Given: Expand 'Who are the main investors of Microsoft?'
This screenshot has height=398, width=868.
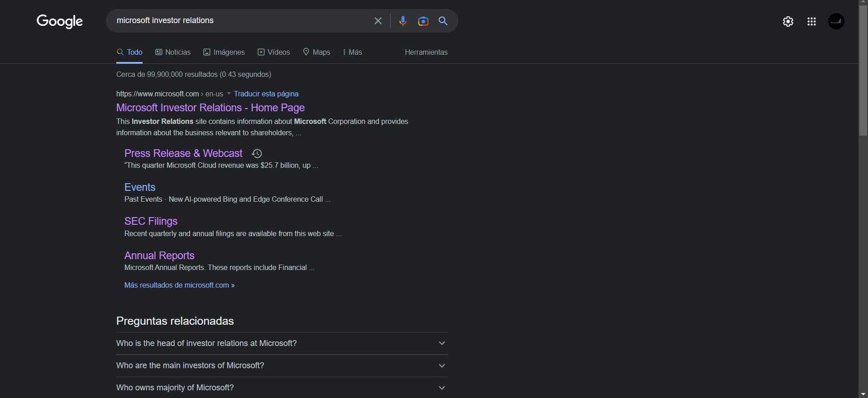Looking at the screenshot, I should [282, 365].
